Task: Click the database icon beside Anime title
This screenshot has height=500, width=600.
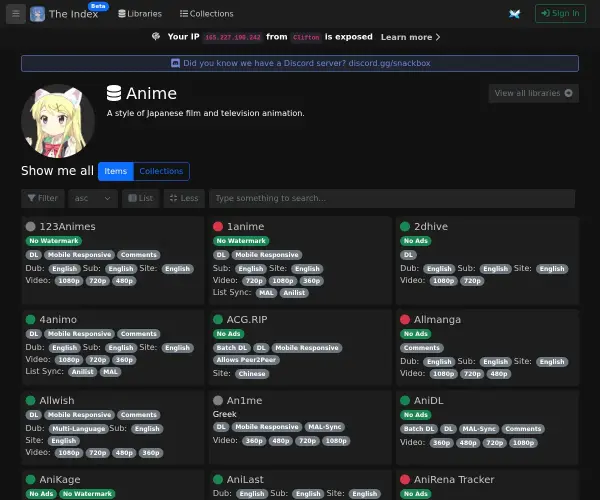Action: point(114,93)
